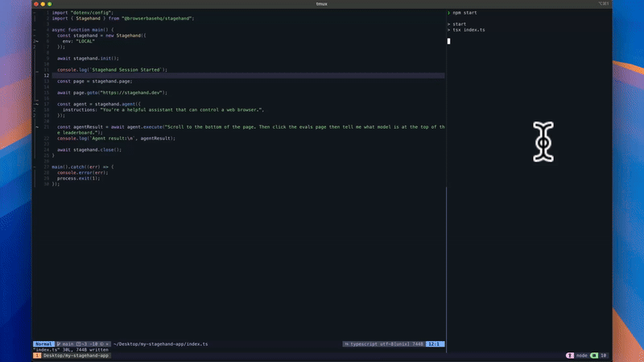Image resolution: width=644 pixels, height=362 pixels.
Task: Click the 'process.exit(1)' line
Action: [78, 179]
